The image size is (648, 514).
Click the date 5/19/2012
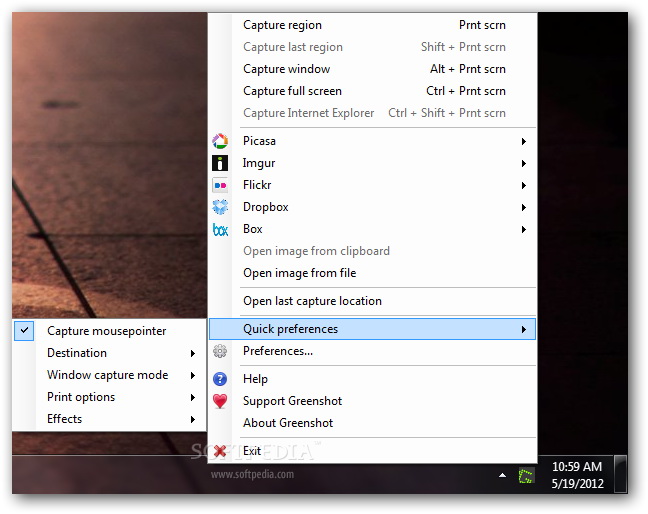pos(578,484)
